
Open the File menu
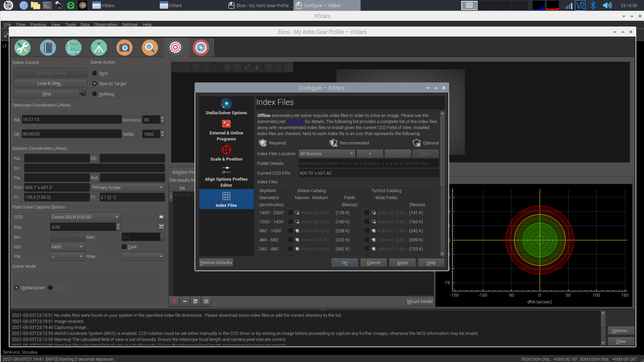point(7,24)
